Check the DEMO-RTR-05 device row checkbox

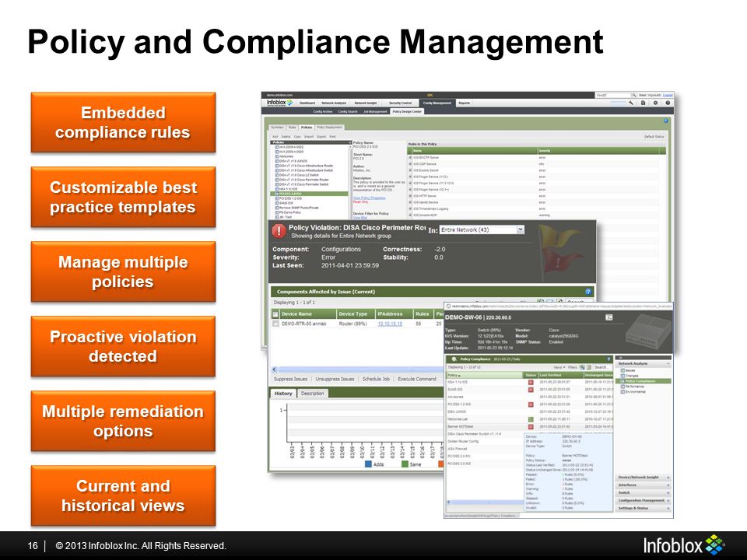click(x=275, y=324)
